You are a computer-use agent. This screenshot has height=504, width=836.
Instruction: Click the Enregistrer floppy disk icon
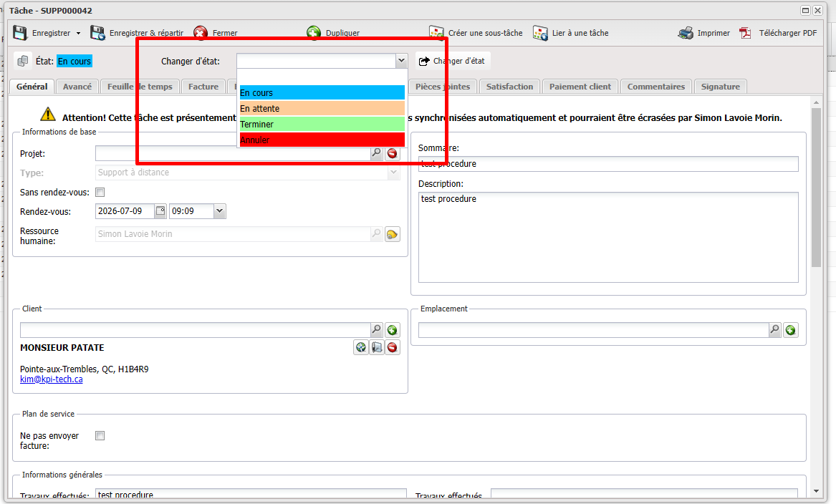20,32
